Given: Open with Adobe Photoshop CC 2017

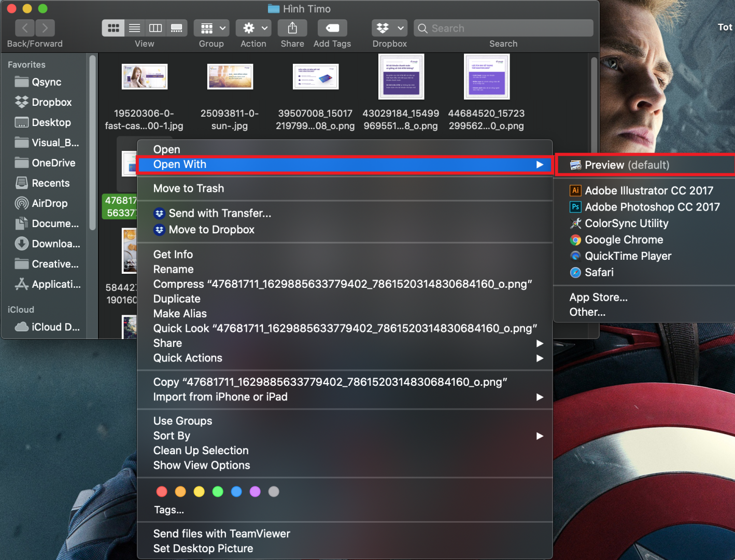Looking at the screenshot, I should [x=652, y=207].
